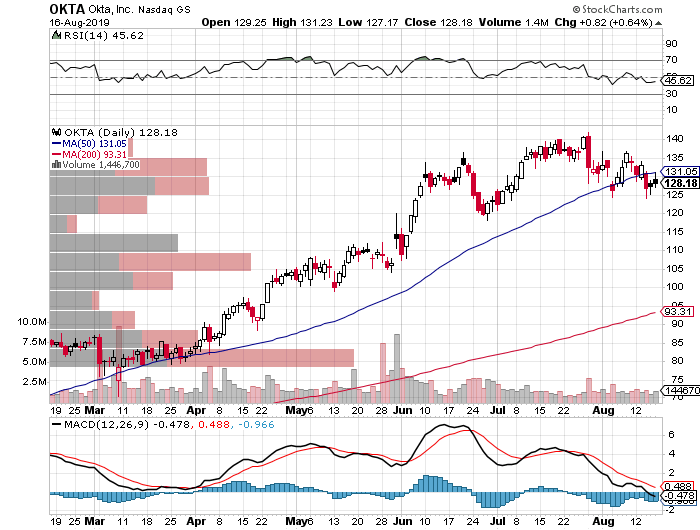Click the OKTA (Daily) 128.18 legend text

pyautogui.click(x=121, y=133)
